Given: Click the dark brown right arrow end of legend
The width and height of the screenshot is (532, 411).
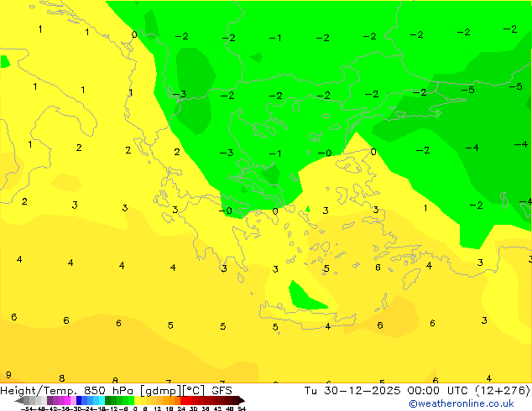Looking at the screenshot, I should [242, 400].
